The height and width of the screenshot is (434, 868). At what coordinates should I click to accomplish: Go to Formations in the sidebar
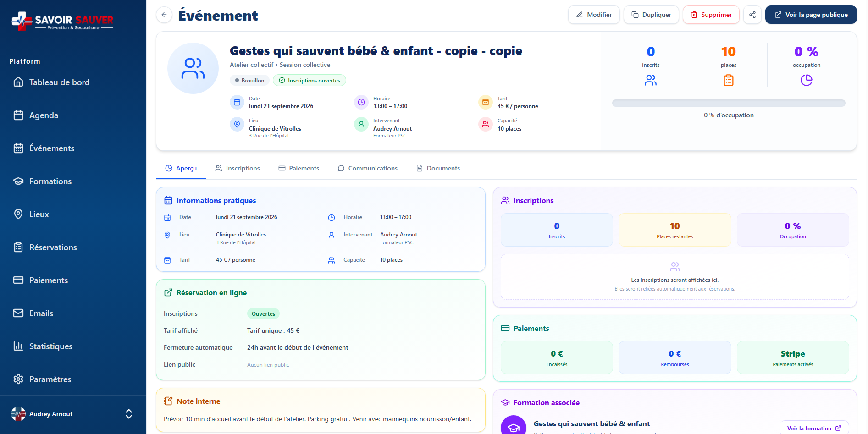point(50,181)
